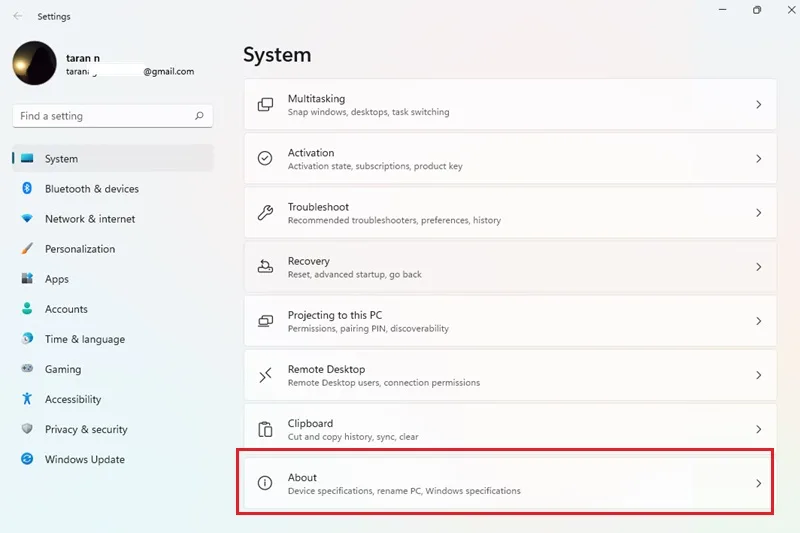Image resolution: width=800 pixels, height=533 pixels.
Task: Click the Projecting to this PC icon
Action: (x=265, y=321)
